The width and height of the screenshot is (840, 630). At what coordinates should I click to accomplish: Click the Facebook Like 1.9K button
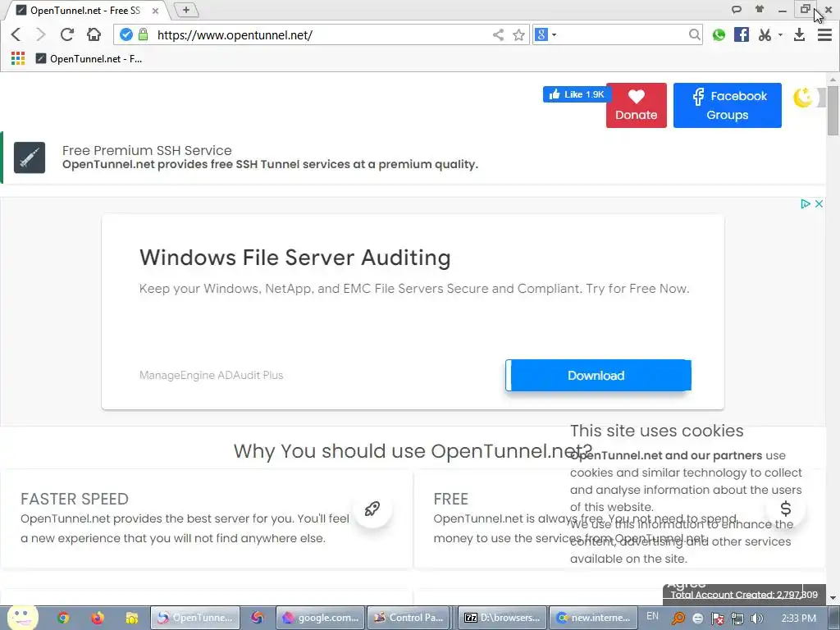[x=577, y=94]
